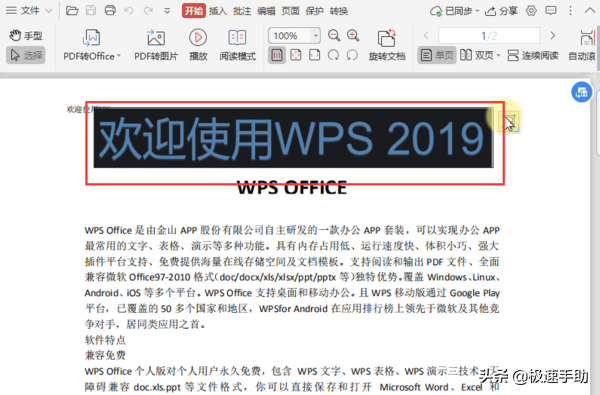Go to the previous page arrow

point(426,36)
